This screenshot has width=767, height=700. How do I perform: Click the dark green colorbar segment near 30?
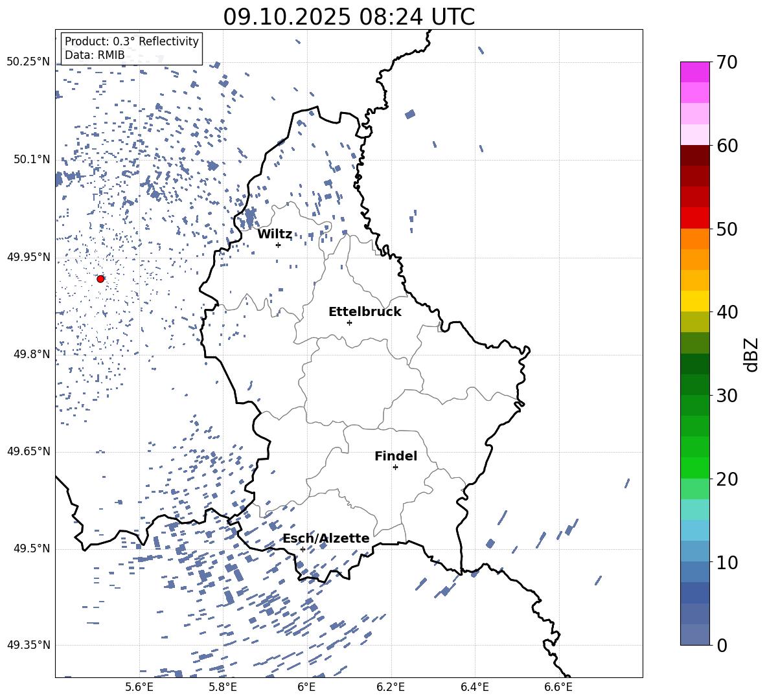[x=694, y=385]
